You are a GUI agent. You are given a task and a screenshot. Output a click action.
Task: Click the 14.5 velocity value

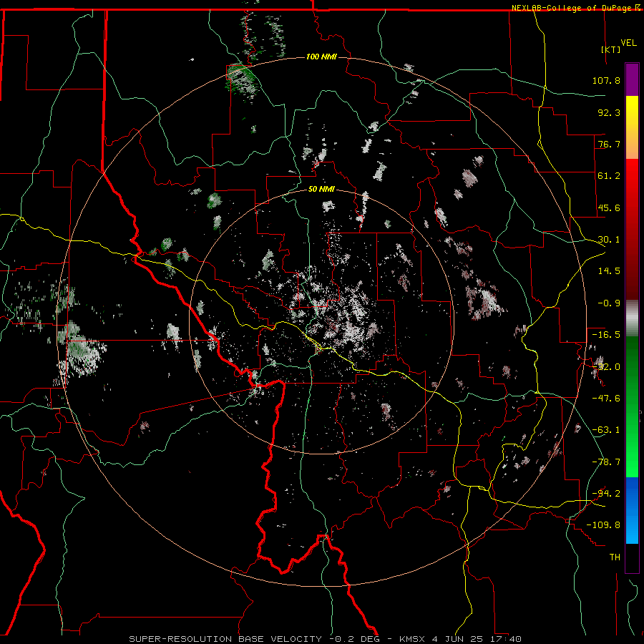pos(609,271)
